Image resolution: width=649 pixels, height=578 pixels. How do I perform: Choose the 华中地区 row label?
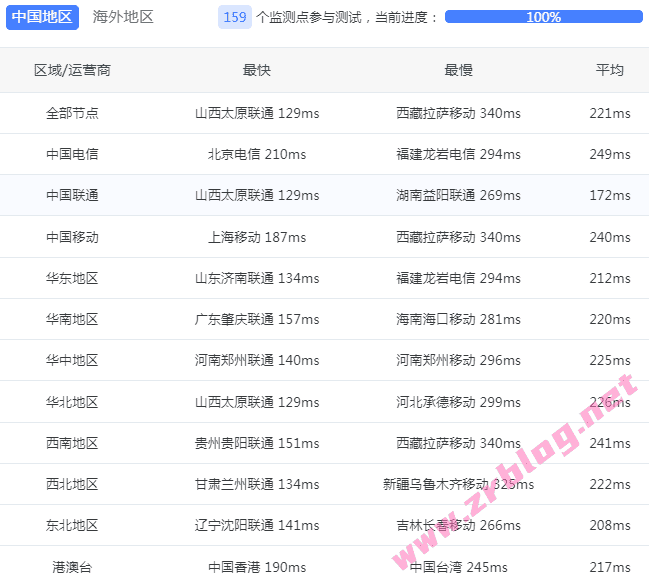[x=72, y=360]
